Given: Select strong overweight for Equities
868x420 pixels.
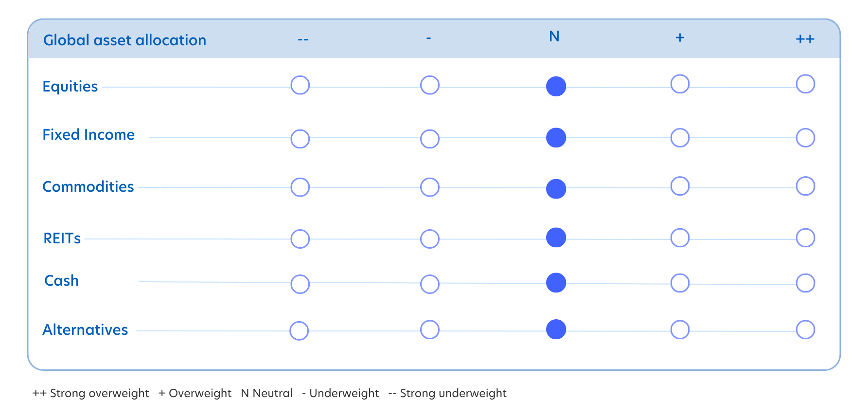Looking at the screenshot, I should [805, 84].
